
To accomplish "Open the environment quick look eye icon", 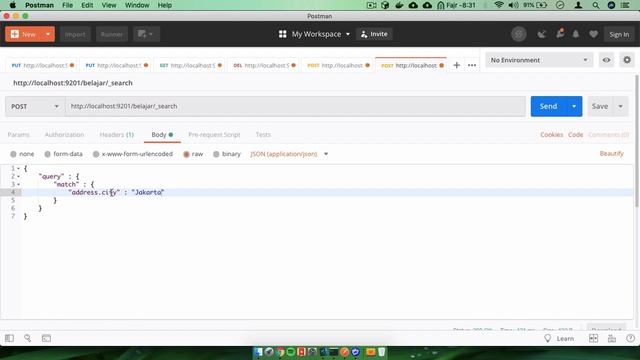I will (x=607, y=60).
